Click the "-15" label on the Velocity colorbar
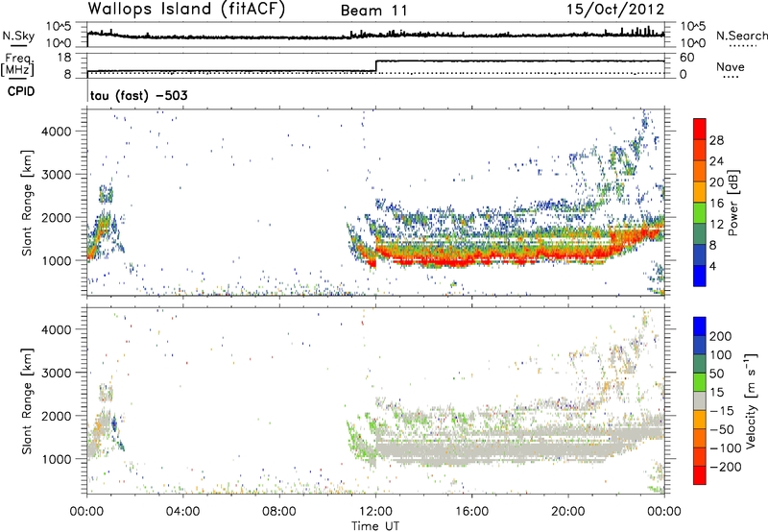This screenshot has height=532, width=768. coord(721,410)
